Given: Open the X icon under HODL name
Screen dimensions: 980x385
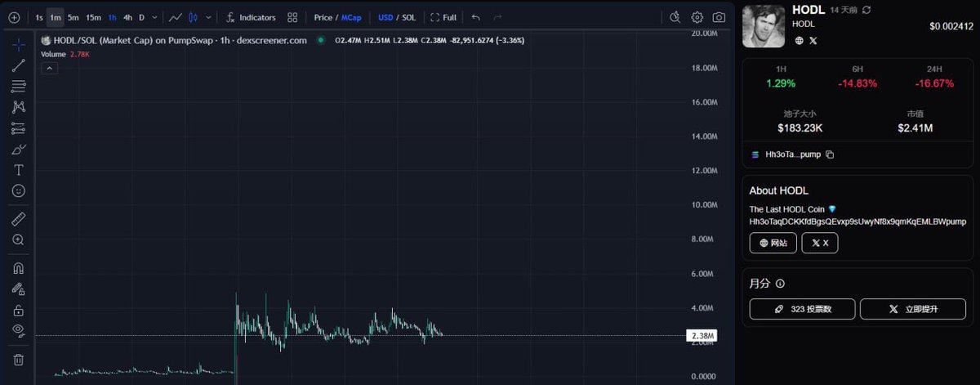Looking at the screenshot, I should tap(813, 40).
